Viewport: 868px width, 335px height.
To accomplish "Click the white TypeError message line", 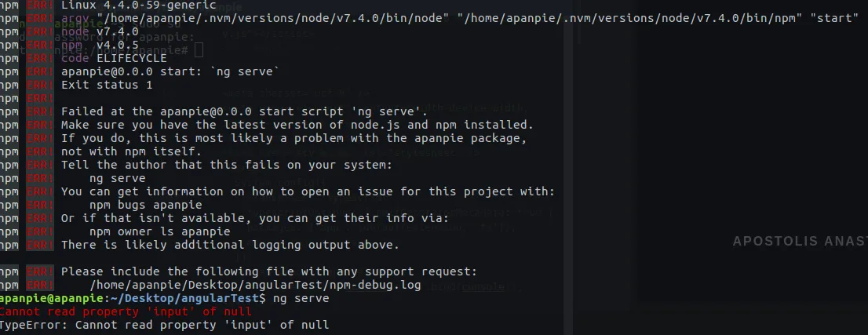I will click(164, 325).
